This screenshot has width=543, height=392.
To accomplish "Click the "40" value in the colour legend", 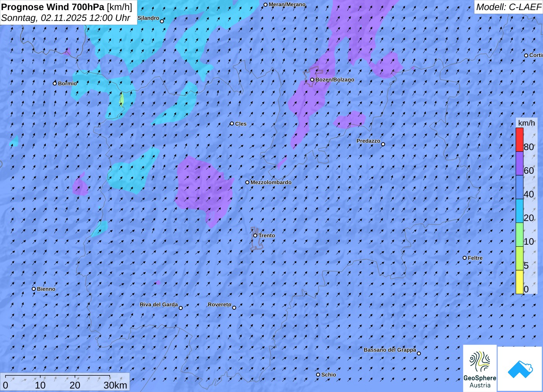I will click(x=529, y=194).
